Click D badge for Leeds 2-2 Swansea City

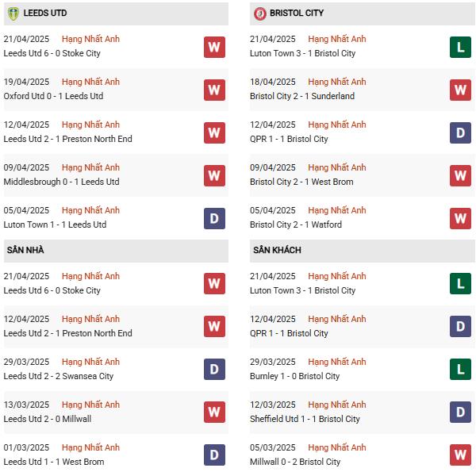click(x=214, y=370)
